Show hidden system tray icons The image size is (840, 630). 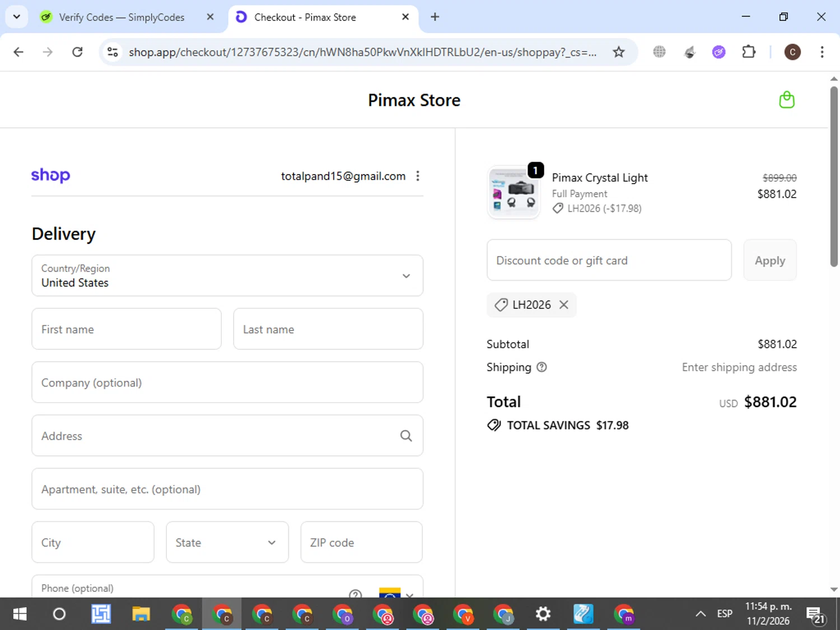tap(701, 614)
